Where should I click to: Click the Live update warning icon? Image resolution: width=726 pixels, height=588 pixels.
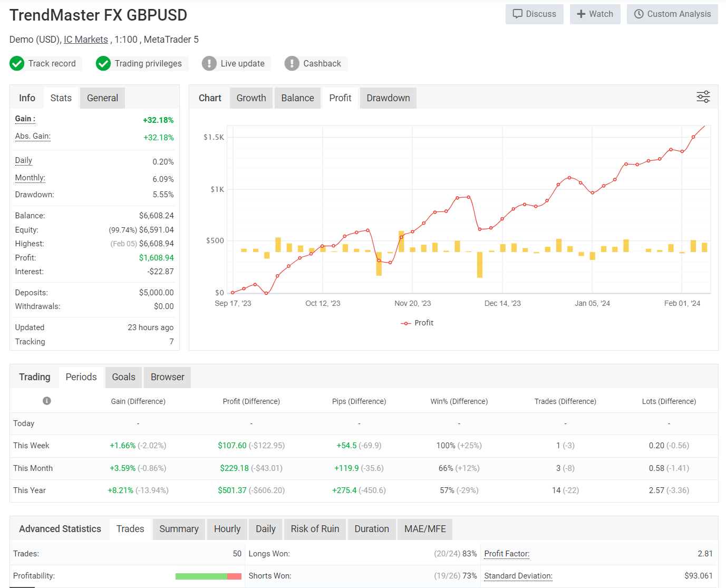(209, 63)
